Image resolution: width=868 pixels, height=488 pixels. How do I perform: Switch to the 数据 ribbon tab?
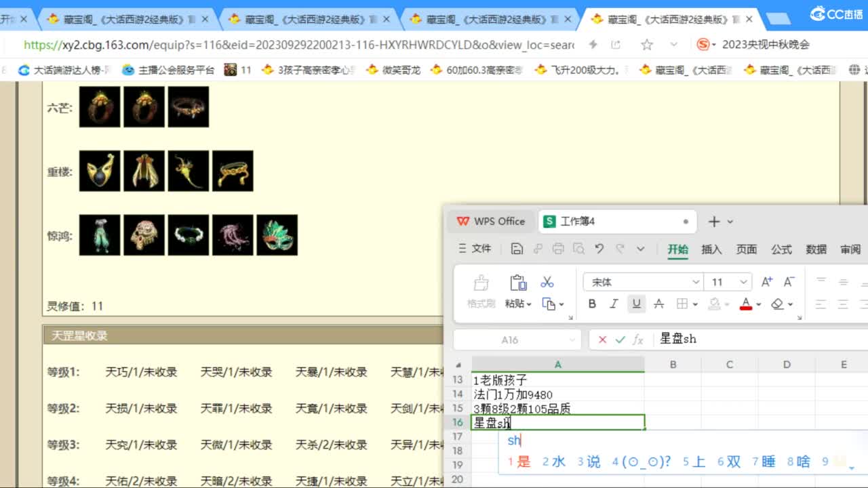pos(816,249)
